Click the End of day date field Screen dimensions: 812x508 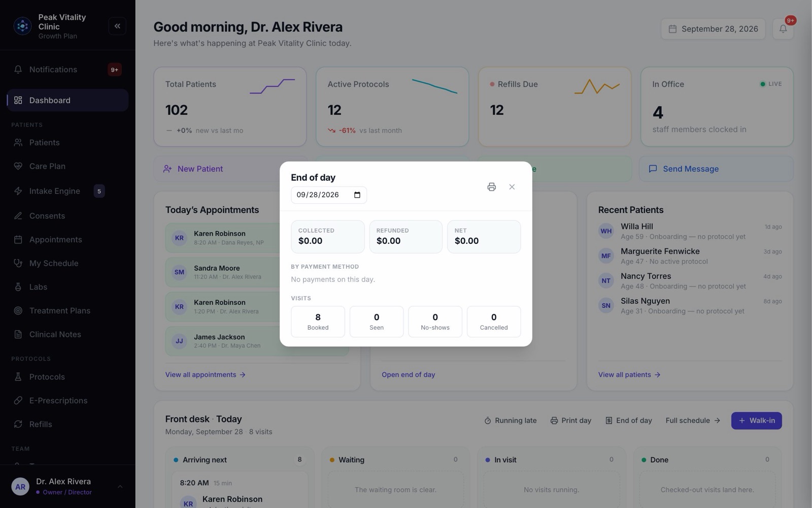click(x=329, y=195)
